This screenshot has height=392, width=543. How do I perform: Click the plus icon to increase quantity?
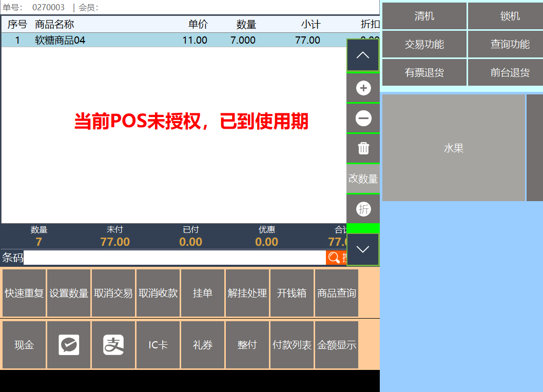coord(363,88)
